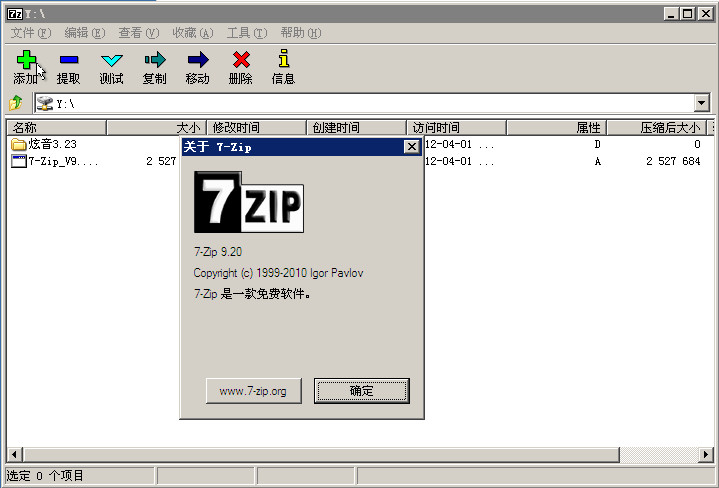Click the horizontal scrollbar thumb
This screenshot has width=719, height=488.
tap(321, 455)
